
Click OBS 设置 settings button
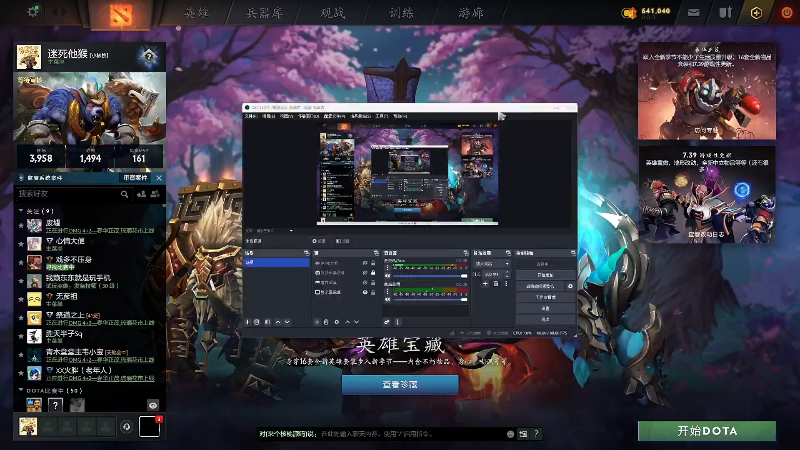[x=545, y=309]
